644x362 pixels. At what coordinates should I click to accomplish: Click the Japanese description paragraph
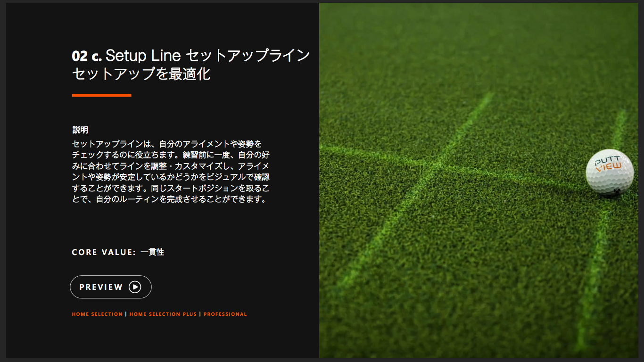(171, 172)
